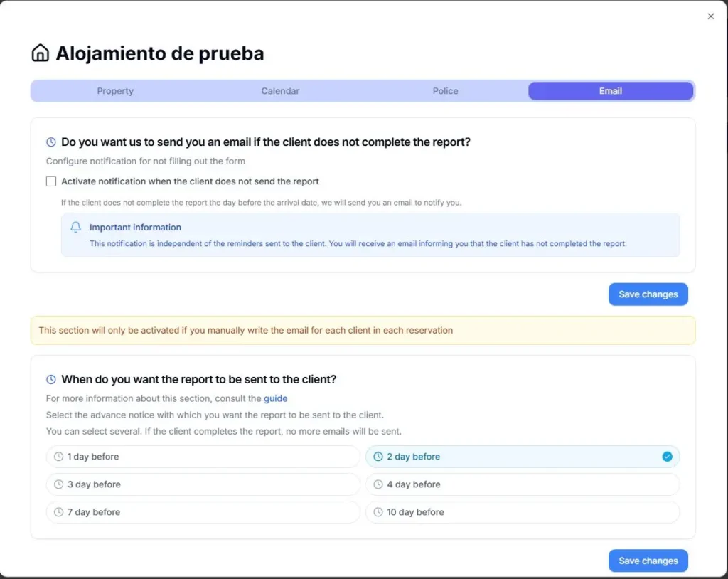The width and height of the screenshot is (728, 579).
Task: Enable notification when client does not send report
Action: 50,181
